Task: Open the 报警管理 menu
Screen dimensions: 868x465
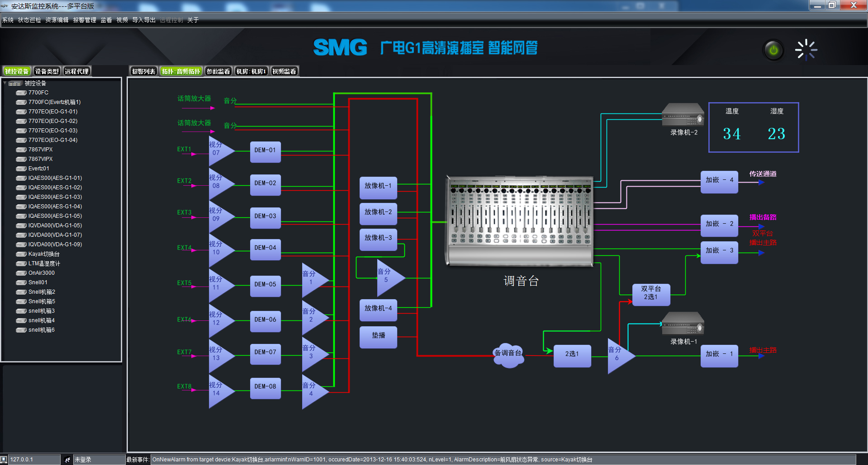Action: [x=85, y=20]
